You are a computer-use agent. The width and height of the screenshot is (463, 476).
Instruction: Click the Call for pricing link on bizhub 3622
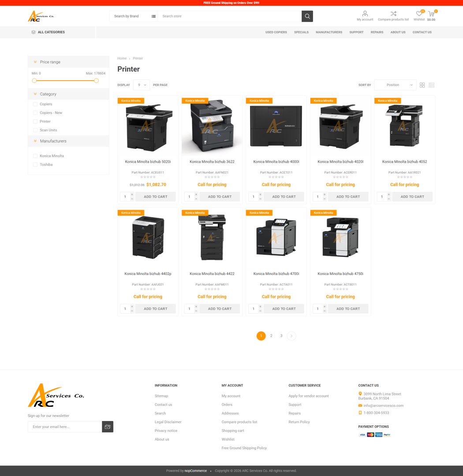(212, 184)
